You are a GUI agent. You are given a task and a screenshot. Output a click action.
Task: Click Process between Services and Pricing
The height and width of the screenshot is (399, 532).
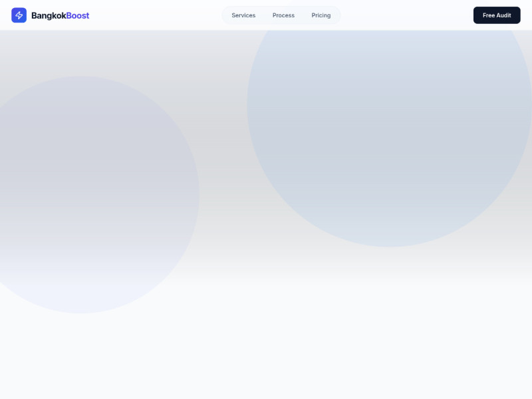pyautogui.click(x=283, y=15)
